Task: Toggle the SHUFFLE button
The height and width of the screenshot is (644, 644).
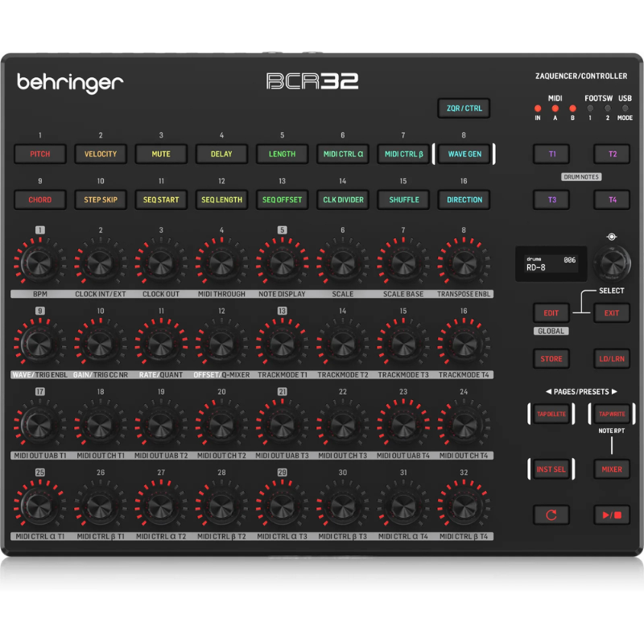Action: tap(403, 200)
